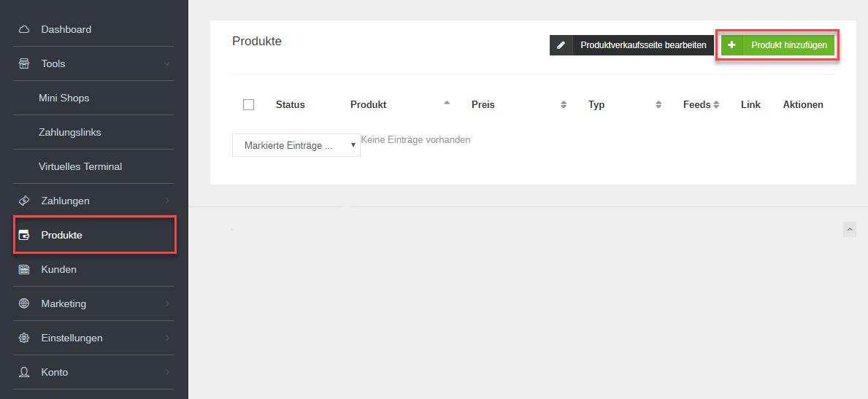Image resolution: width=868 pixels, height=399 pixels.
Task: Click the Zahlungen ticket icon
Action: coord(24,201)
